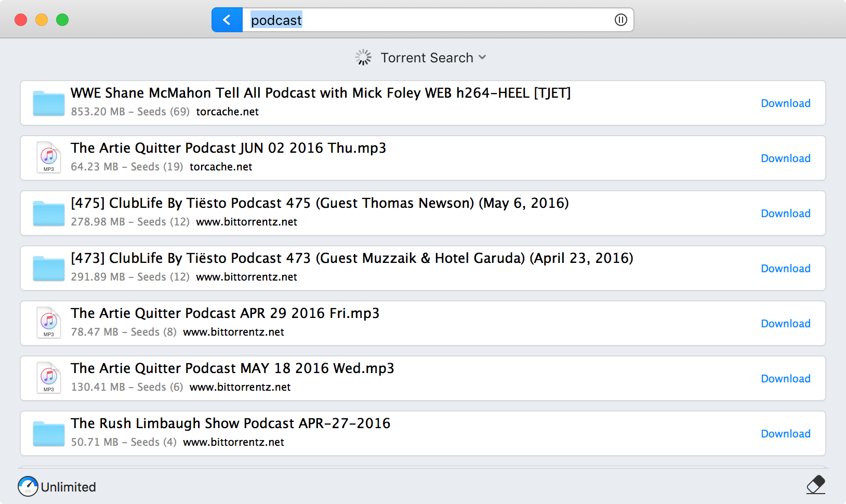Select title ClubLife Podcast 473 Guest Muzzaik

352,258
